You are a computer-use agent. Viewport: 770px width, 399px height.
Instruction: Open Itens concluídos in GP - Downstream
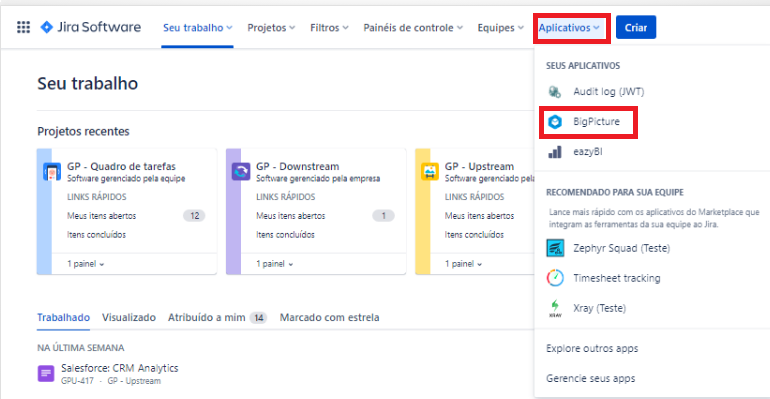point(285,235)
